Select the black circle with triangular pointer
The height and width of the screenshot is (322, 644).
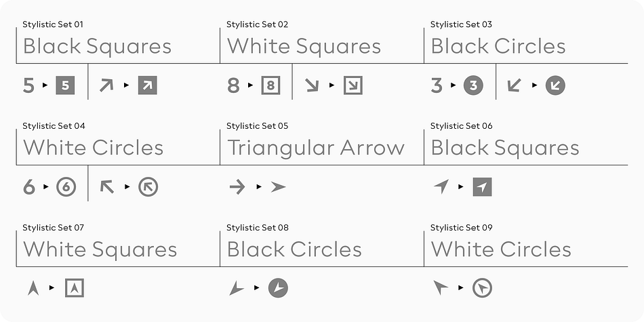tap(278, 288)
